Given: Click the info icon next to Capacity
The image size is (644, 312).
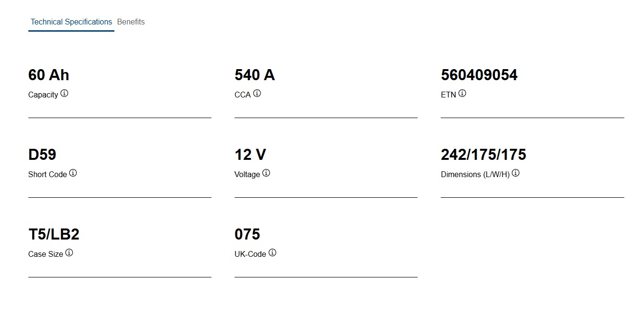Looking at the screenshot, I should coord(64,93).
